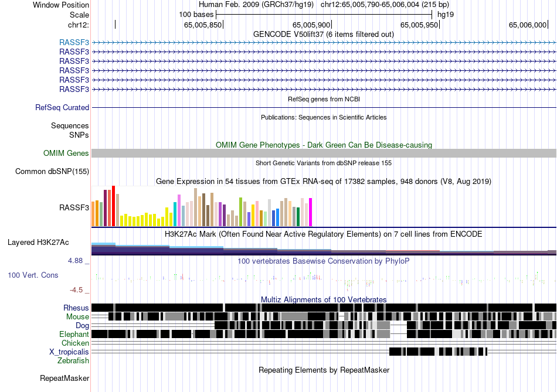Click the hg19 label next to the scale bar
Screen dimensions: 557x392
click(x=446, y=15)
